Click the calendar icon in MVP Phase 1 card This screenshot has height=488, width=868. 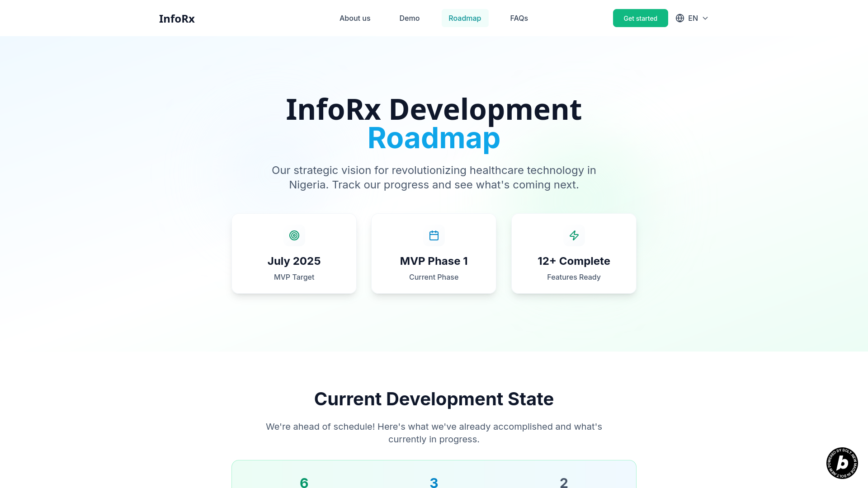click(x=434, y=235)
